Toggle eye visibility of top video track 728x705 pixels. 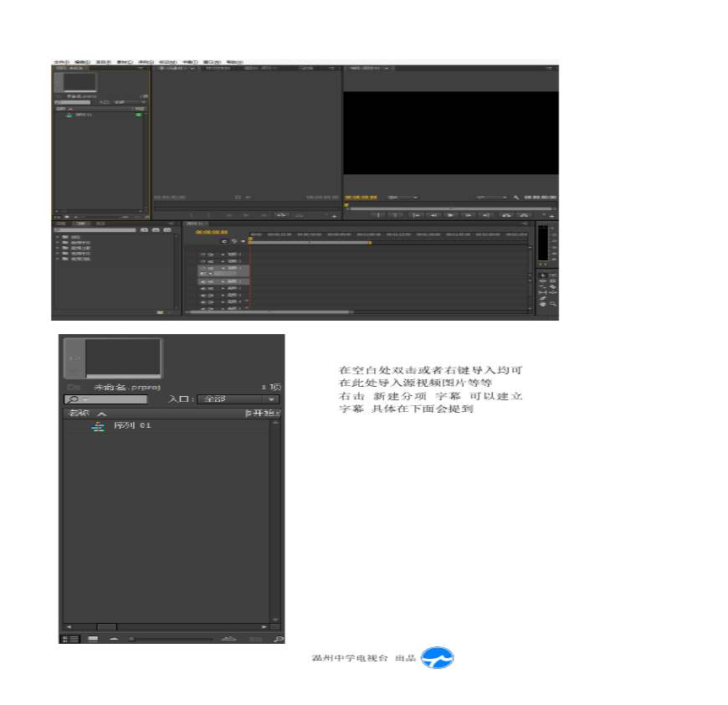[x=203, y=254]
